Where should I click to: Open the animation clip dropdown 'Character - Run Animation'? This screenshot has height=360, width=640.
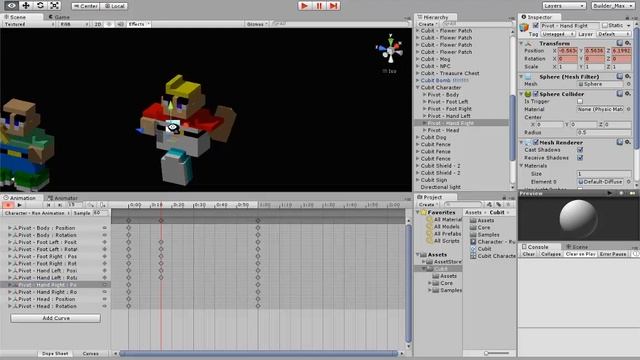click(36, 213)
